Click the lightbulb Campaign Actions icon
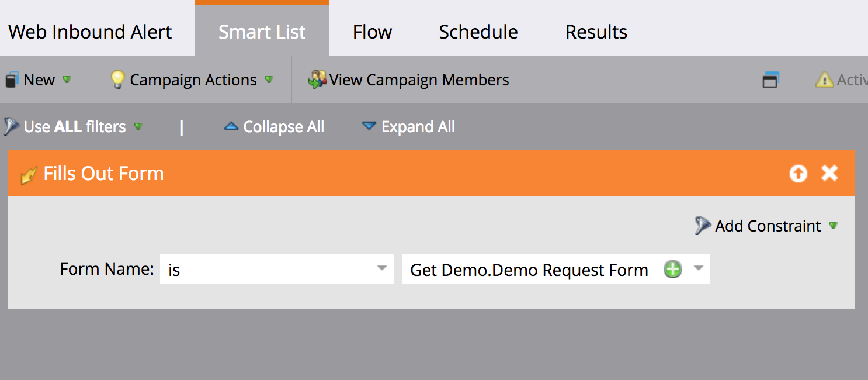This screenshot has height=380, width=868. [x=118, y=80]
